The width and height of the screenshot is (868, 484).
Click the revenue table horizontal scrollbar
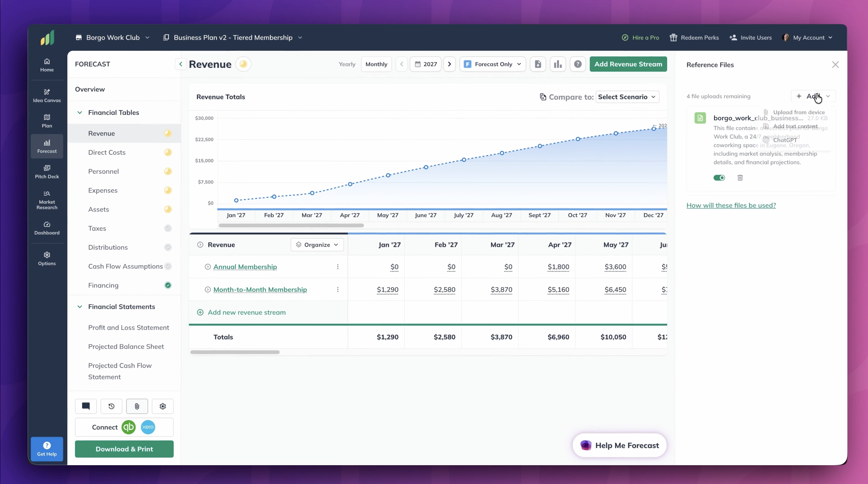point(235,352)
